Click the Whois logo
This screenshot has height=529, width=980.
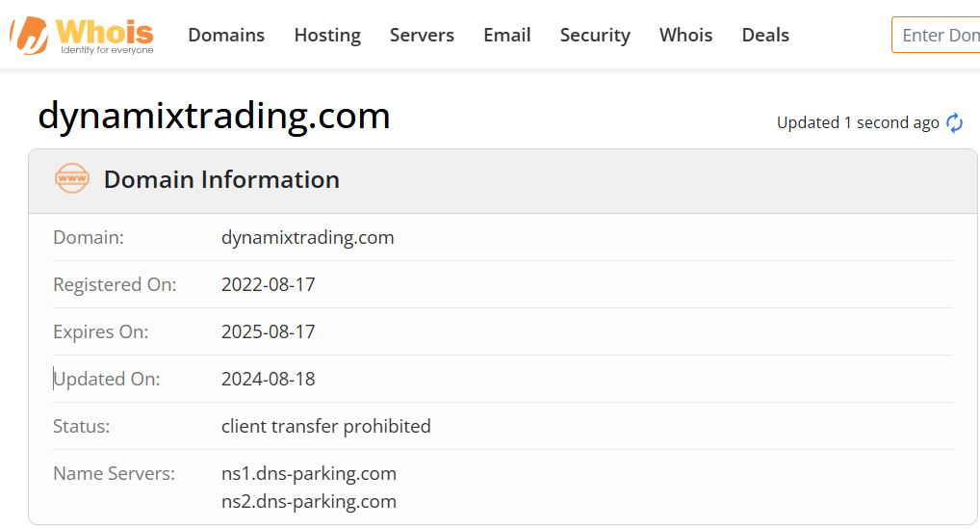click(82, 36)
